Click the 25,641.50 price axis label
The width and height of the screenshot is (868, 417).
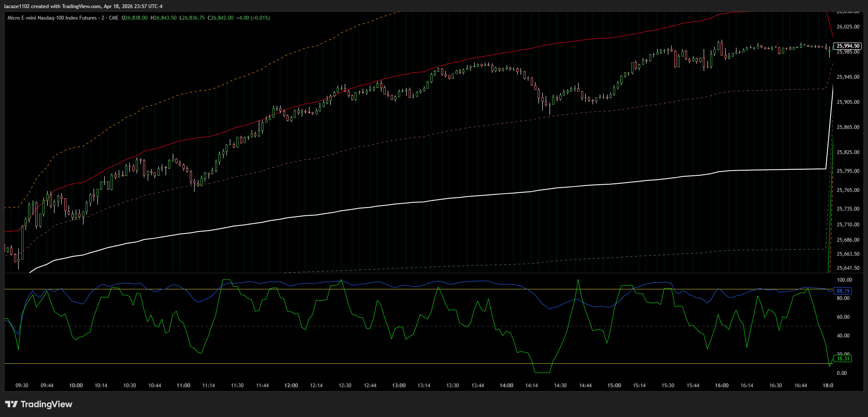click(x=848, y=268)
